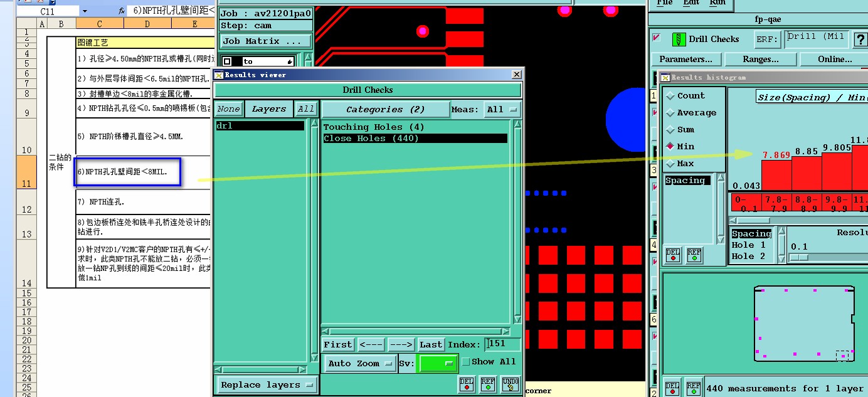
Task: Open Excel Name Box dropdown arrow
Action: click(85, 11)
